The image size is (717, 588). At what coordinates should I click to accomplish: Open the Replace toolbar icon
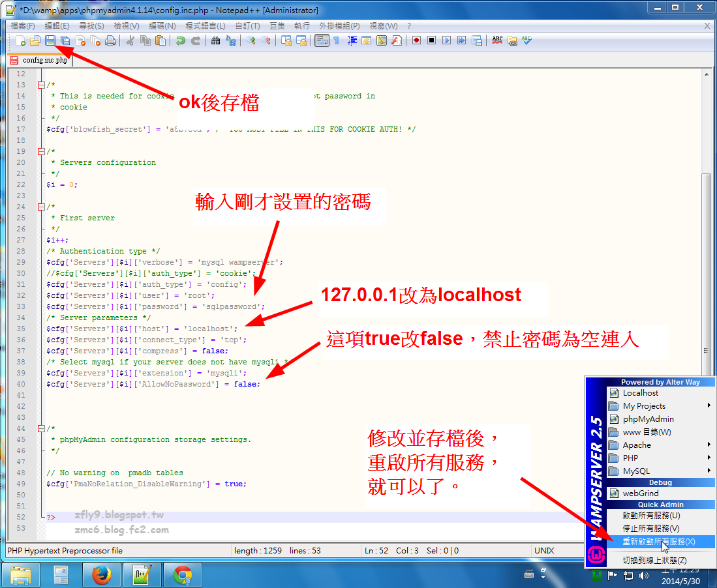coord(231,40)
